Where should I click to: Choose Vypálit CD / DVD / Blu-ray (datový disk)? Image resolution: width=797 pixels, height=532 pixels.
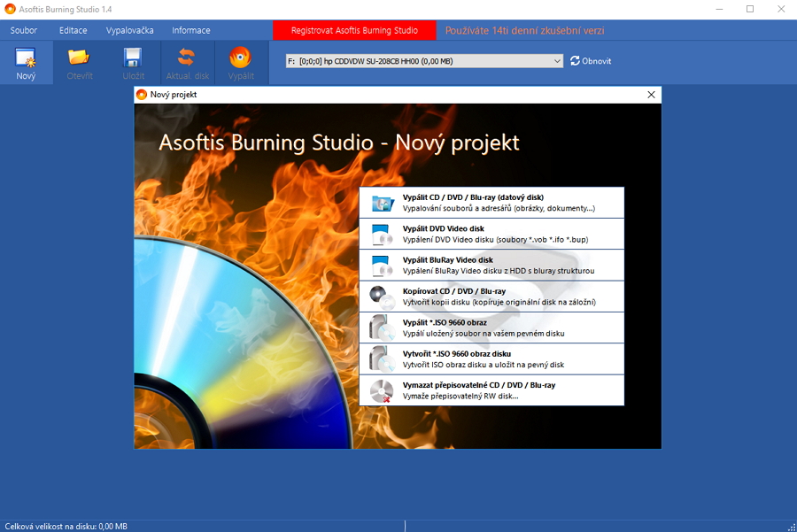point(491,203)
